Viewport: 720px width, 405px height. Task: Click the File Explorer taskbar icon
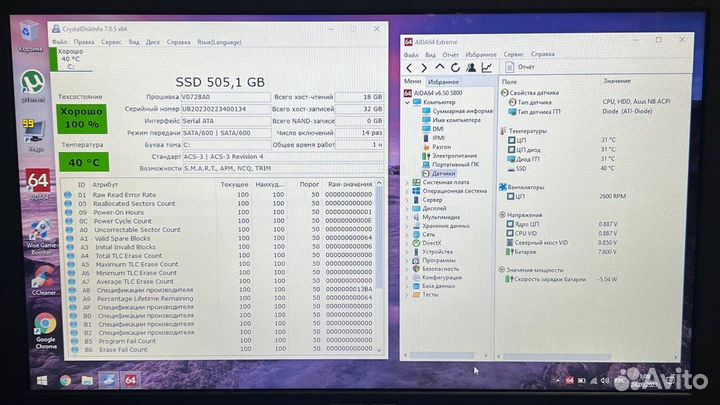[x=87, y=380]
